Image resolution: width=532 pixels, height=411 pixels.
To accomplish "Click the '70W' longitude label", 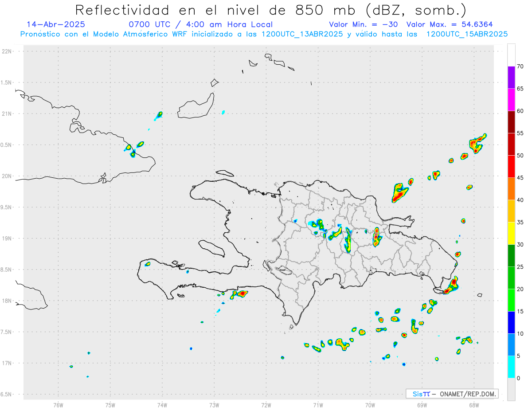I will (370, 405).
